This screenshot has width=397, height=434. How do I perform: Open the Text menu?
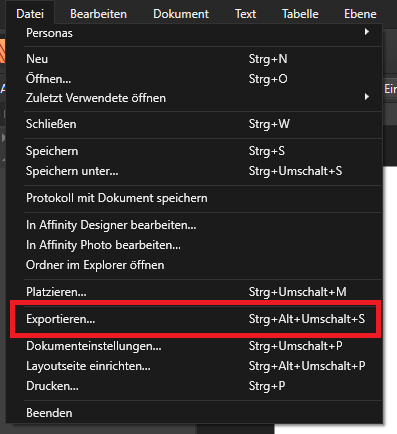[246, 14]
